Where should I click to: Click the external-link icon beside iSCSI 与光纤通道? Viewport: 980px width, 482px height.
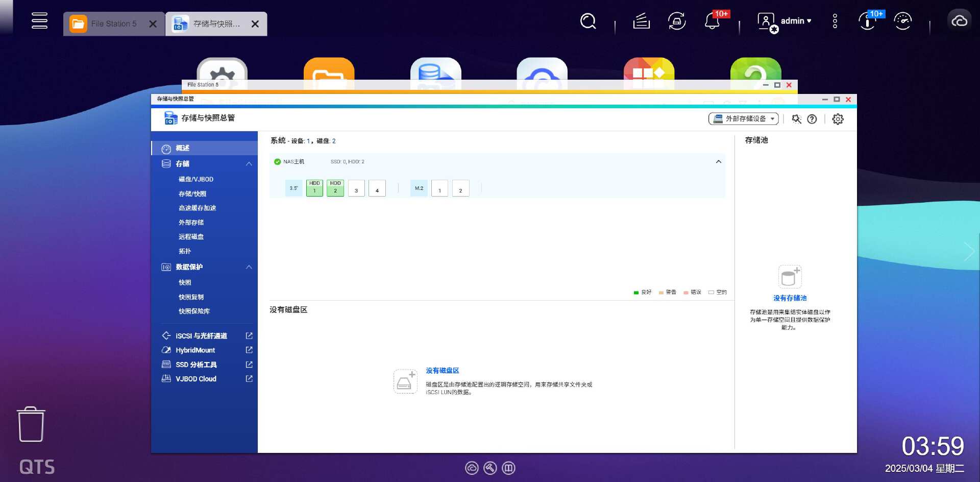249,335
